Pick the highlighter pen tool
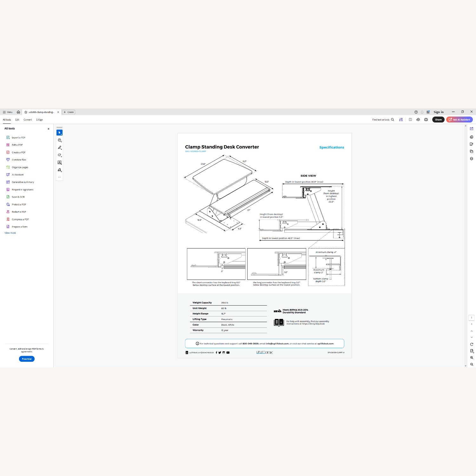The height and width of the screenshot is (476, 476). [x=59, y=148]
